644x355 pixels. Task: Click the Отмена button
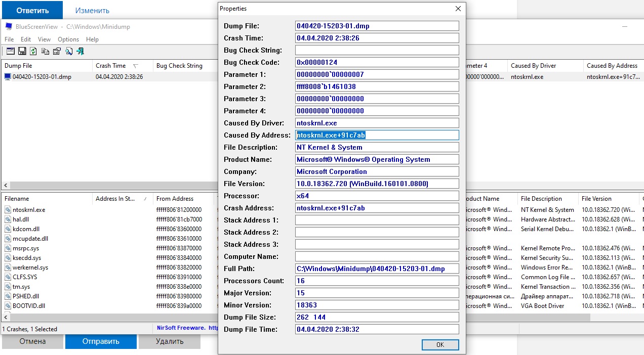coord(32,341)
